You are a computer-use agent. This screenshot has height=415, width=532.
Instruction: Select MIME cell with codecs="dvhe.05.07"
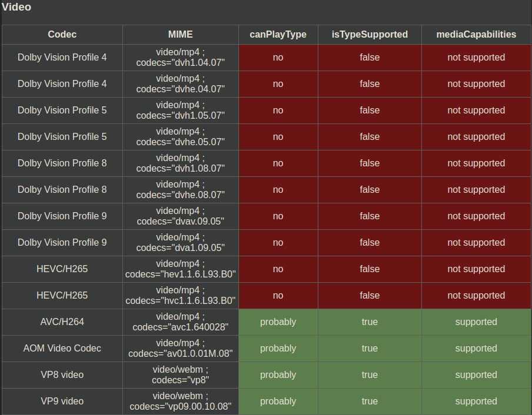click(x=181, y=136)
